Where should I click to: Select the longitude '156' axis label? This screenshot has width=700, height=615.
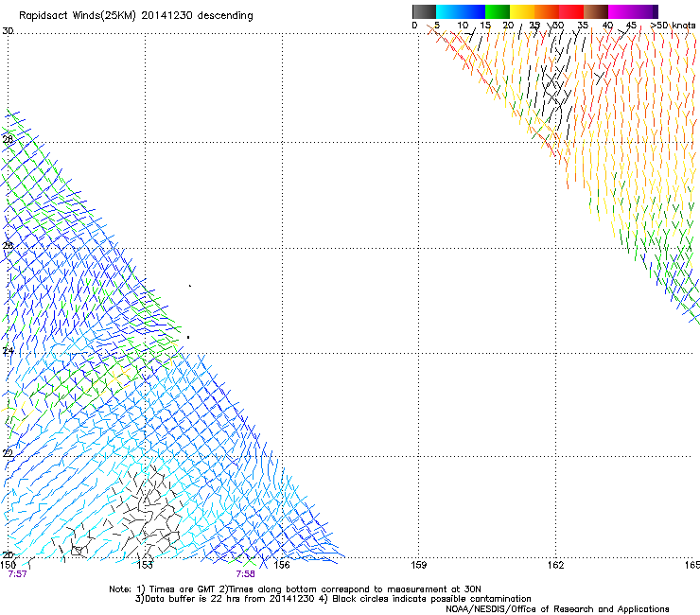pyautogui.click(x=282, y=565)
